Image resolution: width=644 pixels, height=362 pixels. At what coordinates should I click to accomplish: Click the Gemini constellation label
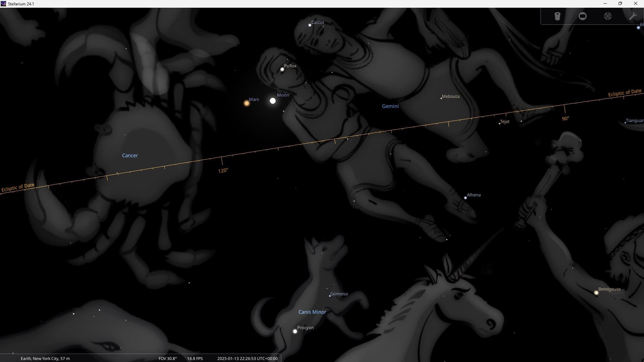tap(390, 106)
